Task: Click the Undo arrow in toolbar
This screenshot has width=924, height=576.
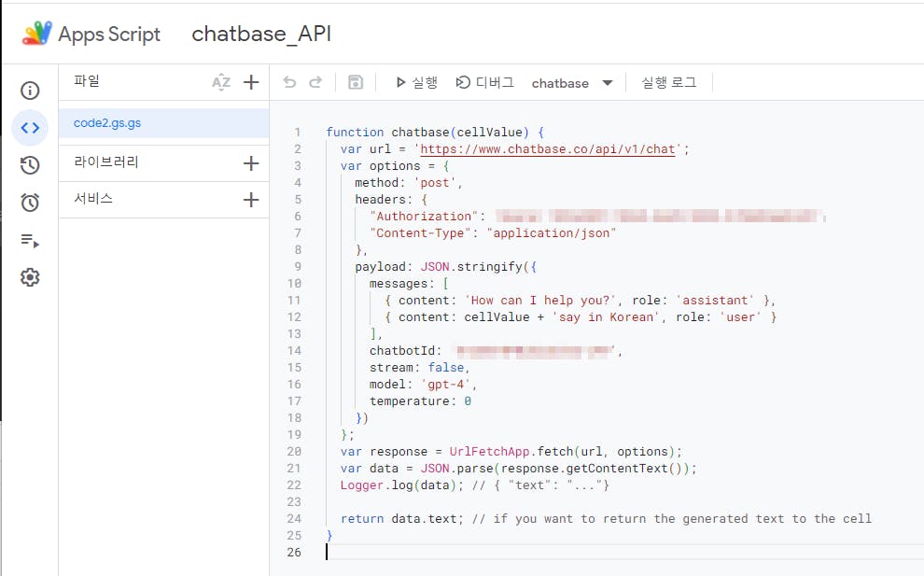Action: 289,82
